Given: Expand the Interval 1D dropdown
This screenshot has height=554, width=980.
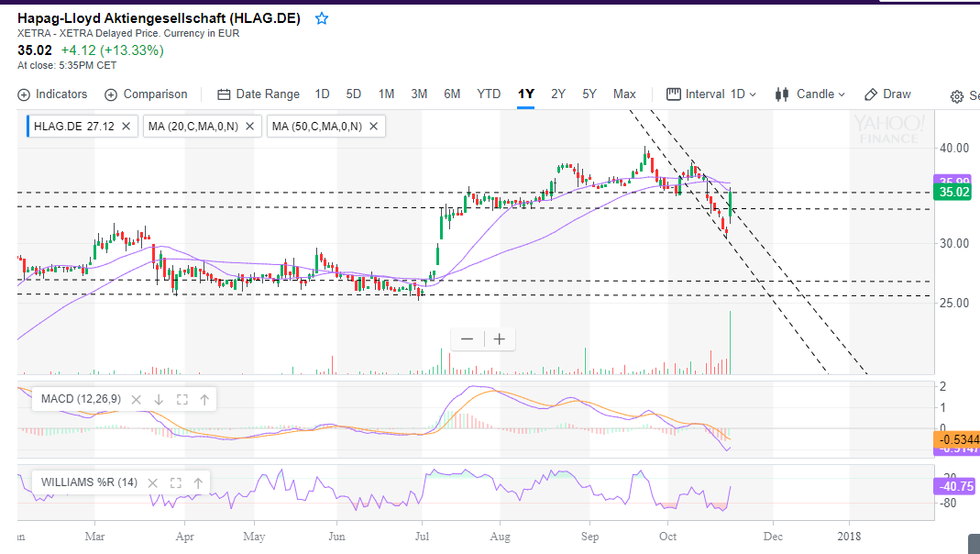Looking at the screenshot, I should [711, 94].
